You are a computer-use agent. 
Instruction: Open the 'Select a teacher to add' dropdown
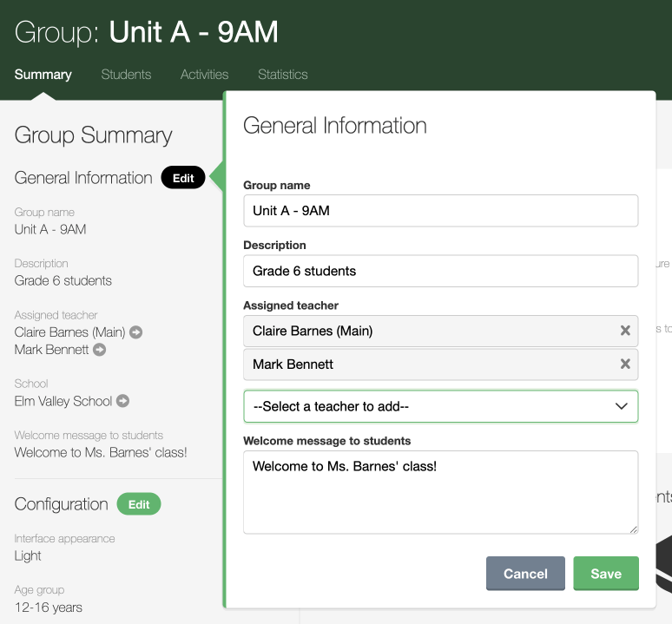coord(440,406)
